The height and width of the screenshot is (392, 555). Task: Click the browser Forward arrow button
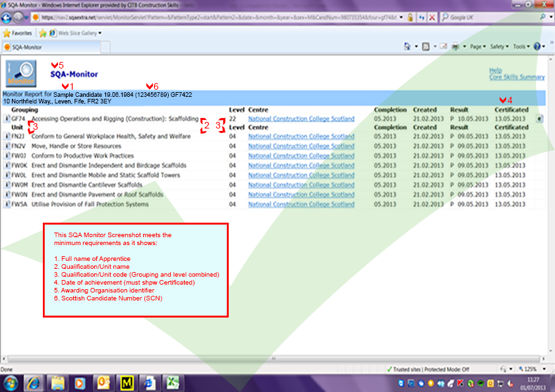click(x=18, y=17)
